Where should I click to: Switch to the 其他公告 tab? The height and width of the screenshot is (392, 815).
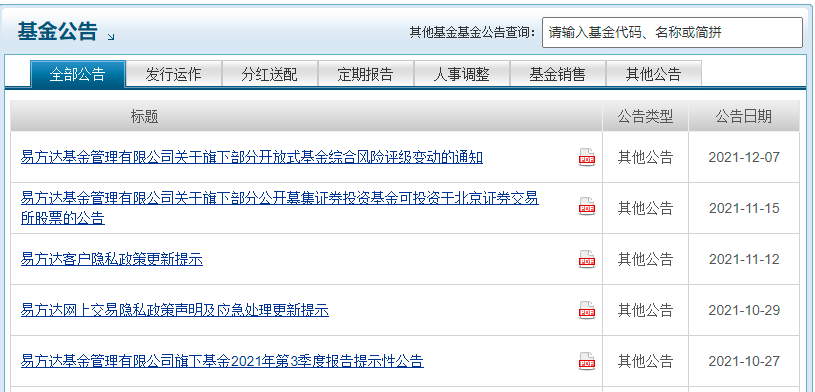tap(653, 74)
